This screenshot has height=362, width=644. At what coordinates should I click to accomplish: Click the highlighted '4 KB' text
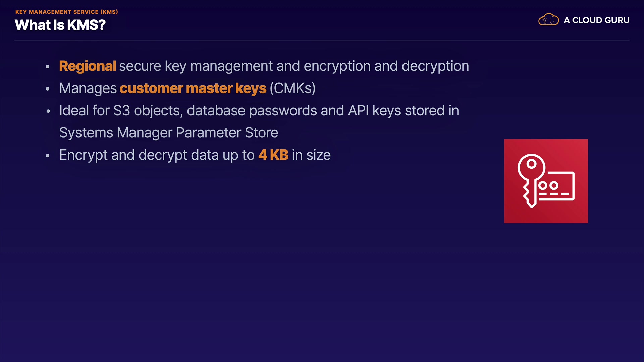click(273, 155)
